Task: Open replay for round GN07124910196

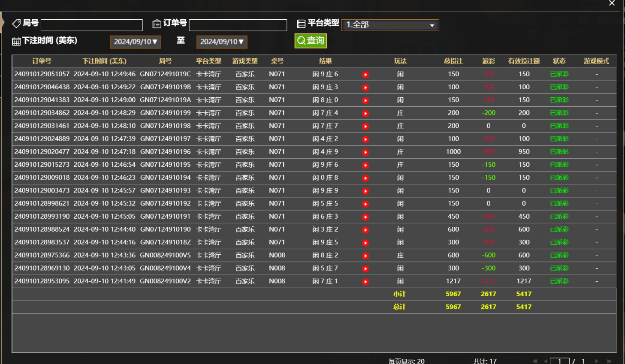Action: coord(365,152)
